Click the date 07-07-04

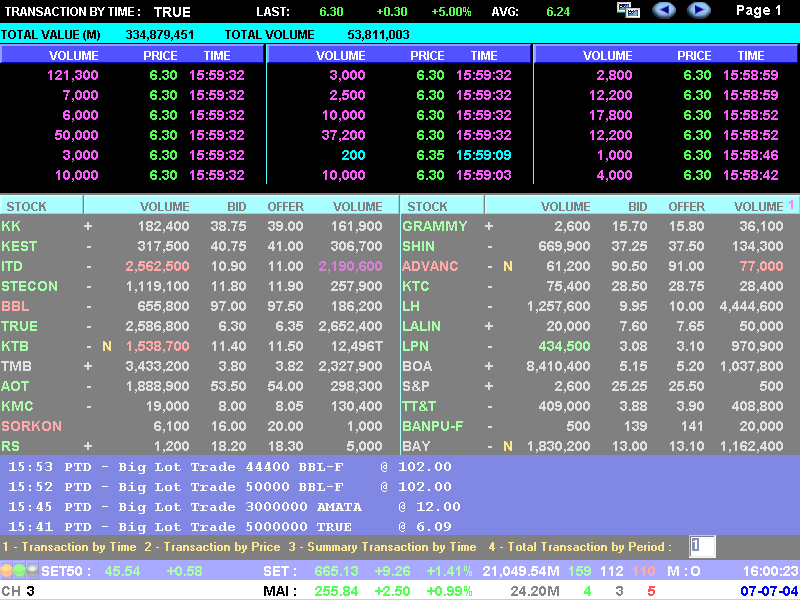coord(769,591)
